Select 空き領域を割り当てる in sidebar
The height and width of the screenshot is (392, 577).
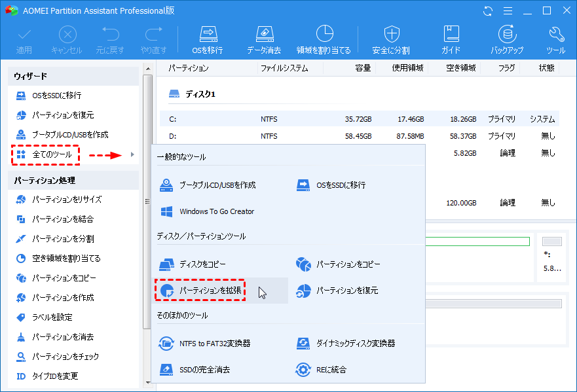tap(58, 258)
